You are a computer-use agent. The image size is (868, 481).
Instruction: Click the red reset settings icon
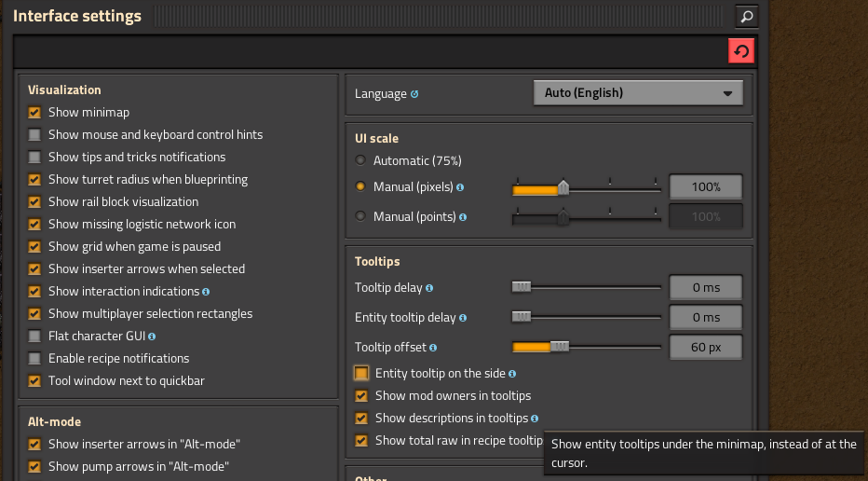[x=740, y=51]
